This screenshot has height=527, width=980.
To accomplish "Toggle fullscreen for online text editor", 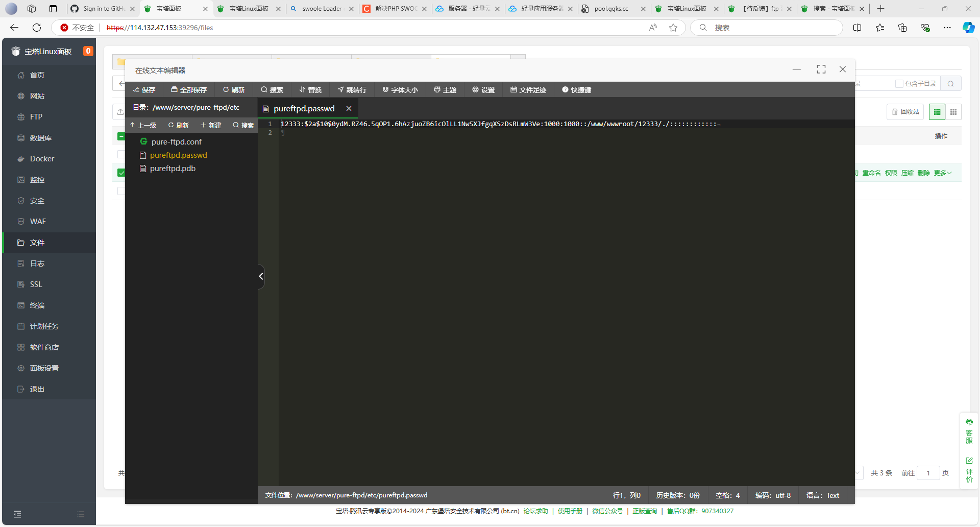I will click(821, 69).
